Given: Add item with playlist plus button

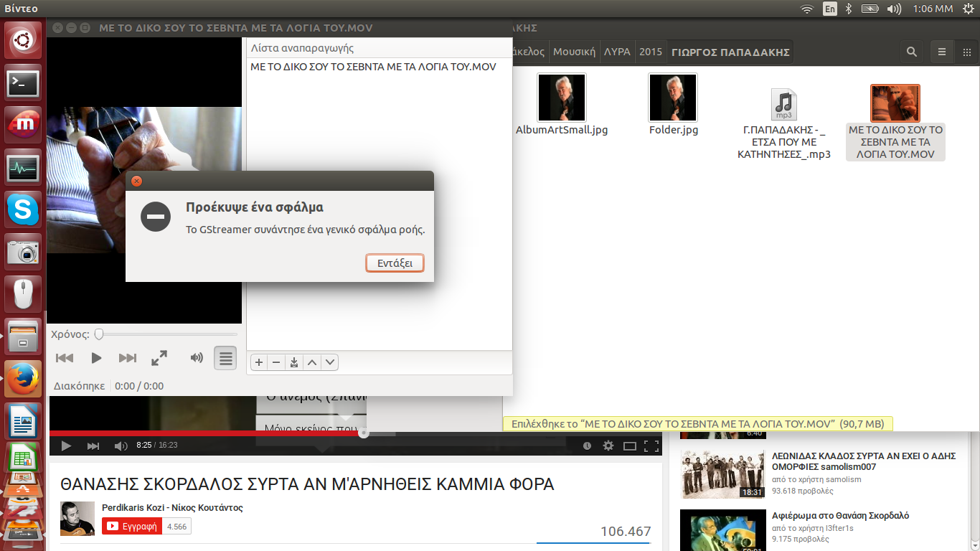Looking at the screenshot, I should 259,362.
